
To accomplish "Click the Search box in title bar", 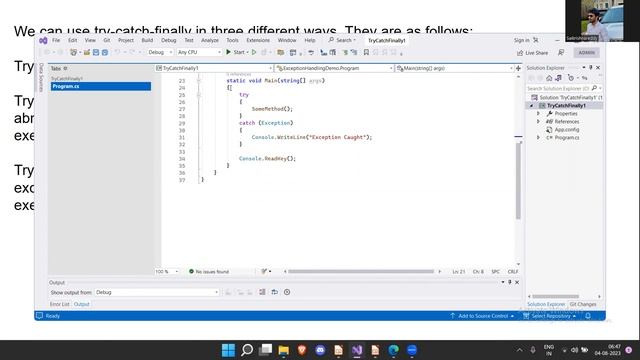I will [x=342, y=40].
